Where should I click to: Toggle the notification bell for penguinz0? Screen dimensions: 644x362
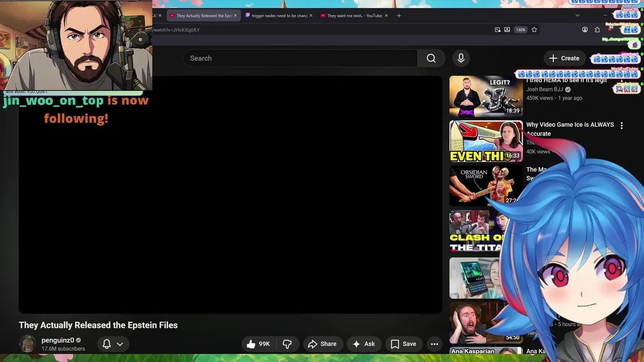[107, 344]
